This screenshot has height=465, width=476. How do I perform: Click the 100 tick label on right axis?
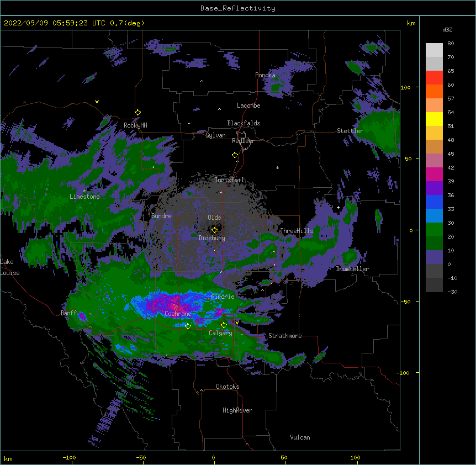405,87
